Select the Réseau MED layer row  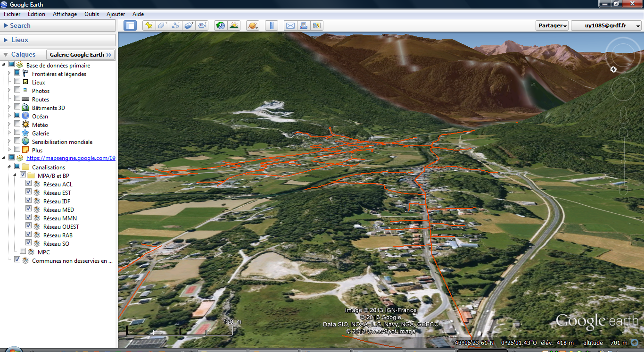(58, 210)
